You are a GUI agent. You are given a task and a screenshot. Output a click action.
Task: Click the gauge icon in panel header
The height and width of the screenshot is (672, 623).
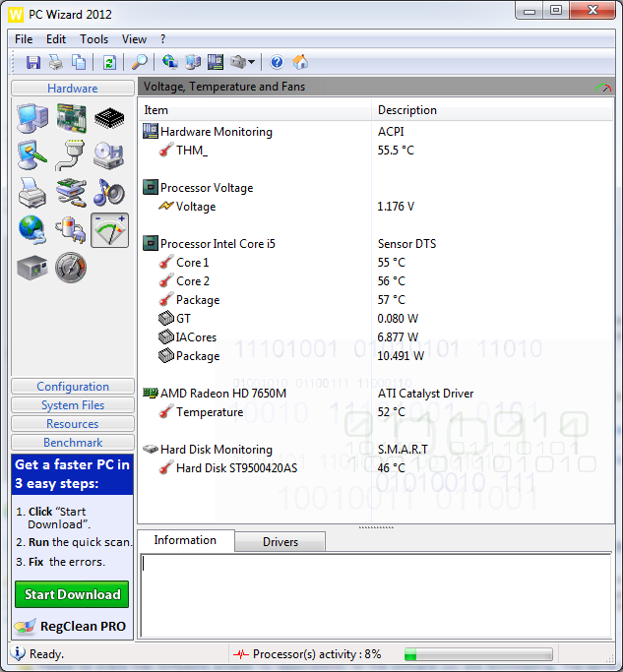[603, 88]
